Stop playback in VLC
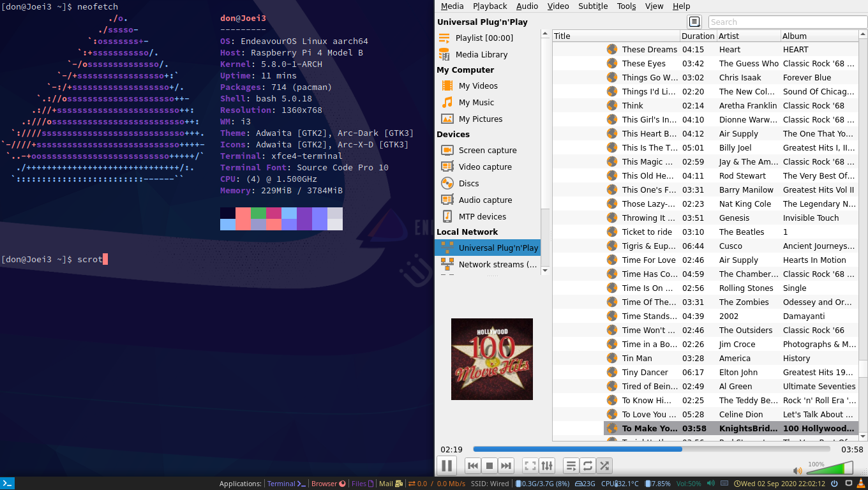 click(x=490, y=466)
